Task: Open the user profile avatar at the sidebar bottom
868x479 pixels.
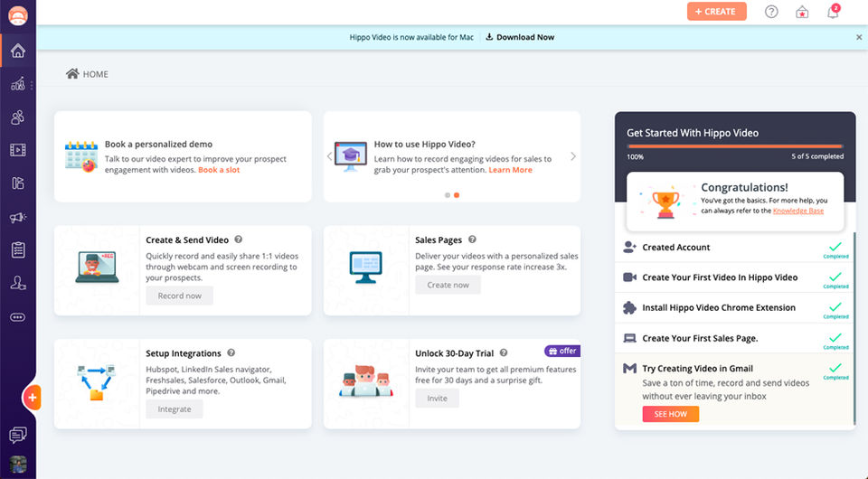Action: (18, 464)
